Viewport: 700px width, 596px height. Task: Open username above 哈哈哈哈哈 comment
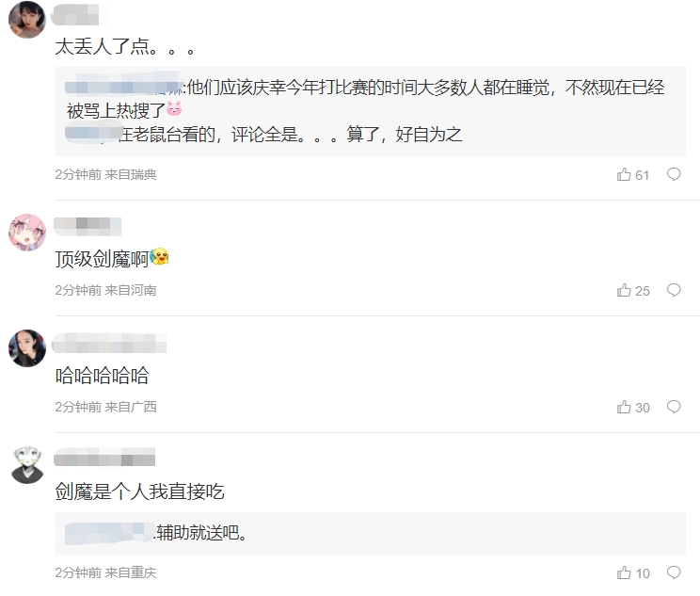click(x=109, y=343)
